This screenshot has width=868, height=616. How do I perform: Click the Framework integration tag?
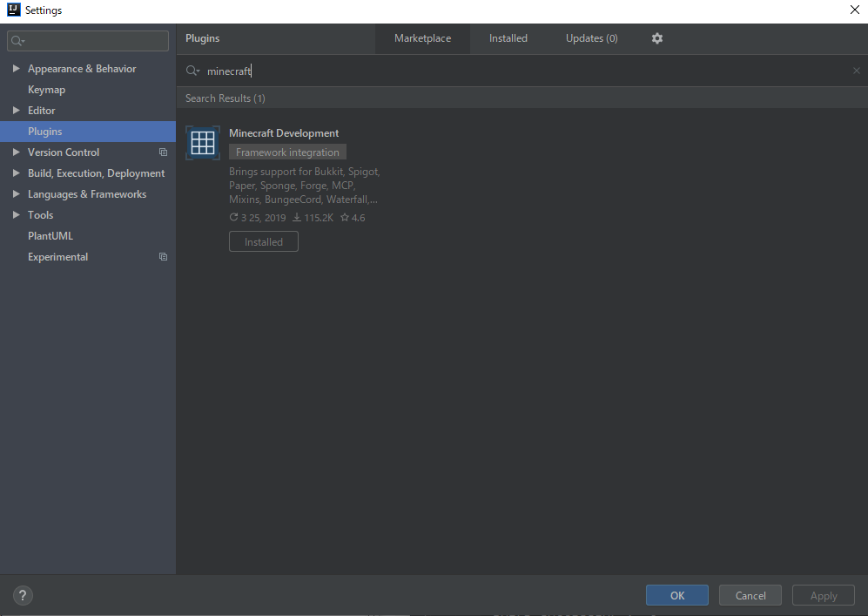(x=288, y=152)
